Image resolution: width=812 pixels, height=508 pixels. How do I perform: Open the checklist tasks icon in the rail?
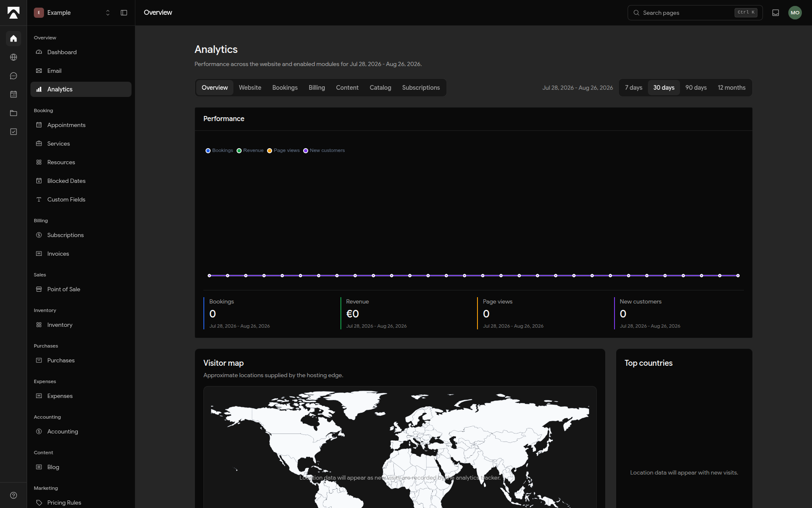[14, 132]
